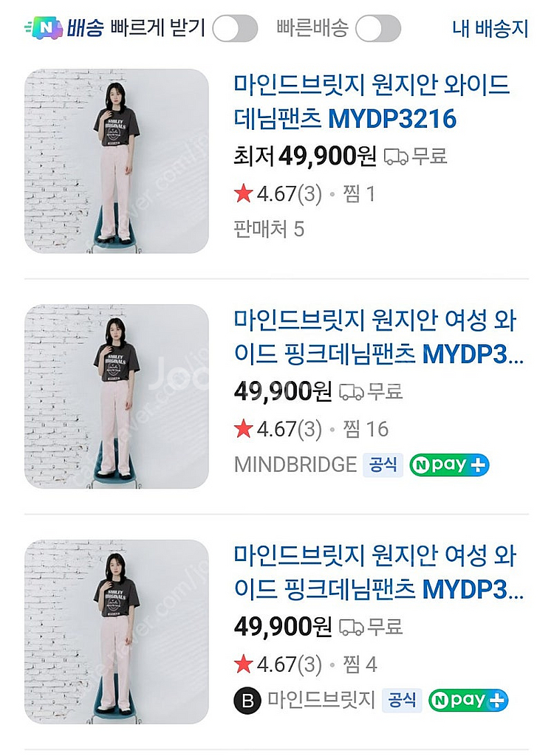Click delivery truck icon on second product
This screenshot has height=756, width=554.
point(352,392)
